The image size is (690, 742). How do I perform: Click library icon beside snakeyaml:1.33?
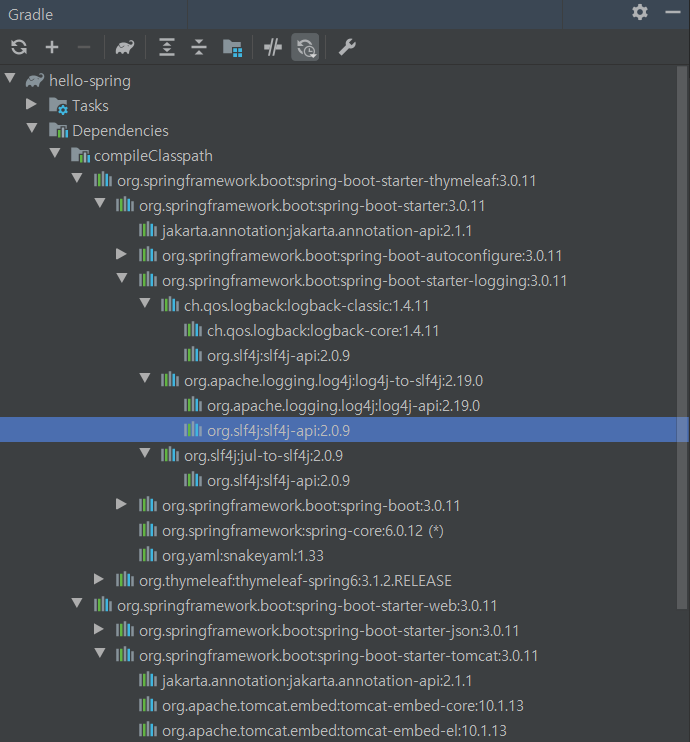coord(148,555)
